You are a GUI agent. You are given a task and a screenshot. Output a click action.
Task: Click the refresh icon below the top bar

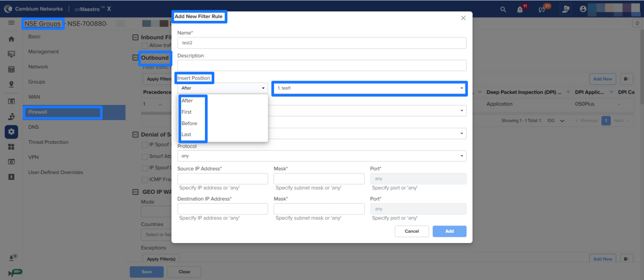(637, 23)
